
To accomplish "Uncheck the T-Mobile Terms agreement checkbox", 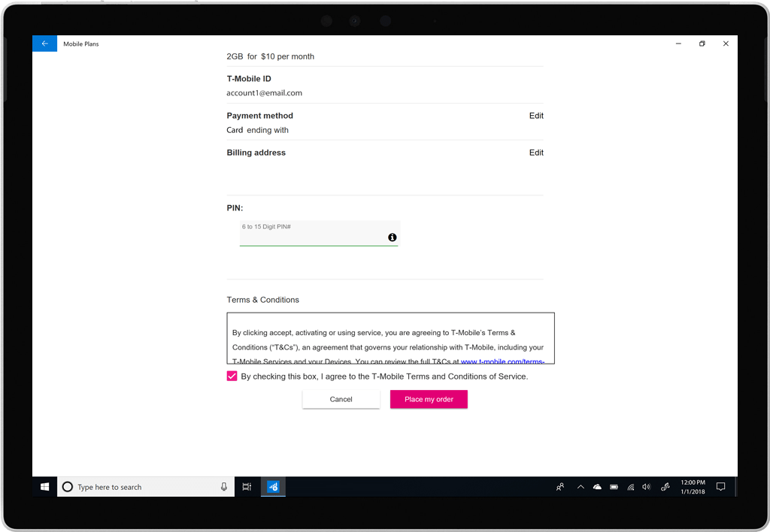I will [x=232, y=376].
